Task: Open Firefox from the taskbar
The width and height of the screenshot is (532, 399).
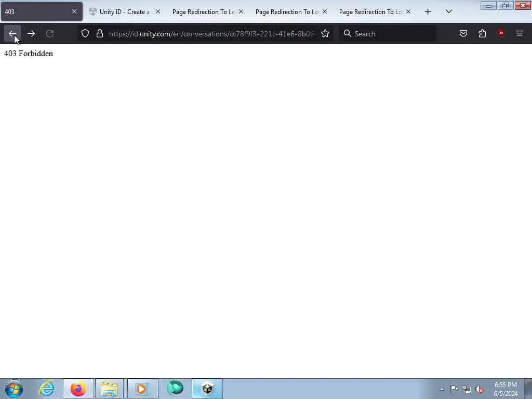Action: pos(78,389)
